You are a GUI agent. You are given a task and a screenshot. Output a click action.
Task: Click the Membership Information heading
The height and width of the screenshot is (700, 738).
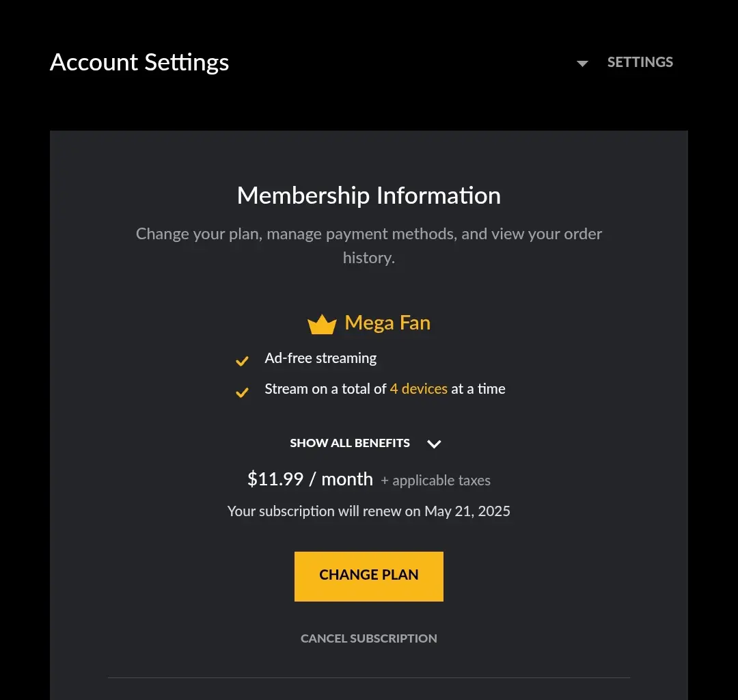click(369, 196)
